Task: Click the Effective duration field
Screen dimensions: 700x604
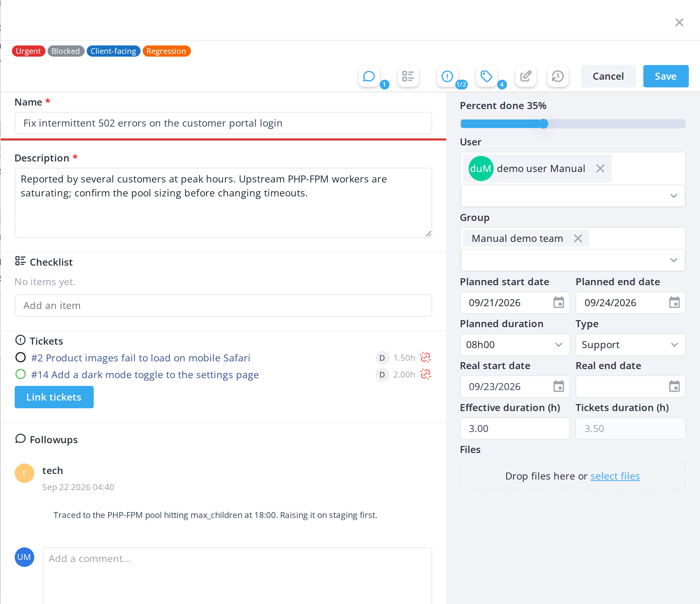Action: click(x=515, y=429)
